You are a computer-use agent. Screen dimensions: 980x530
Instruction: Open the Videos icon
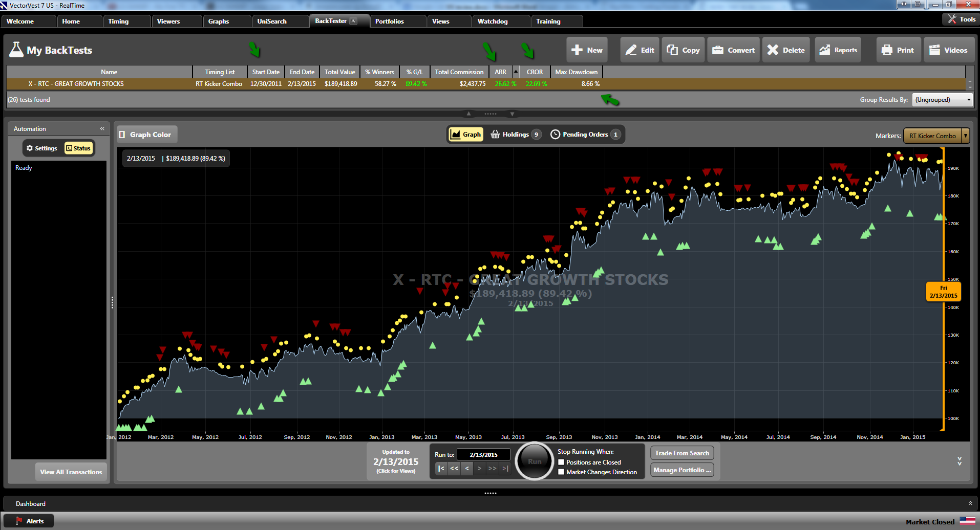click(934, 50)
